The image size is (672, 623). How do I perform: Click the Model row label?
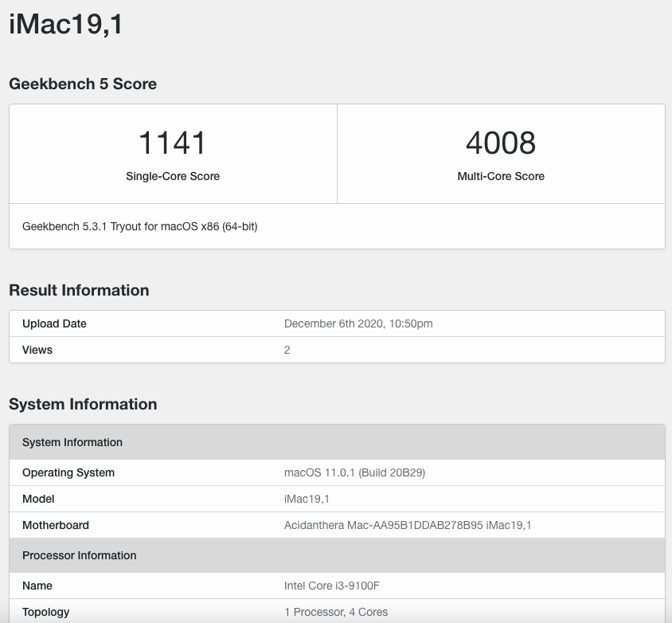point(38,499)
